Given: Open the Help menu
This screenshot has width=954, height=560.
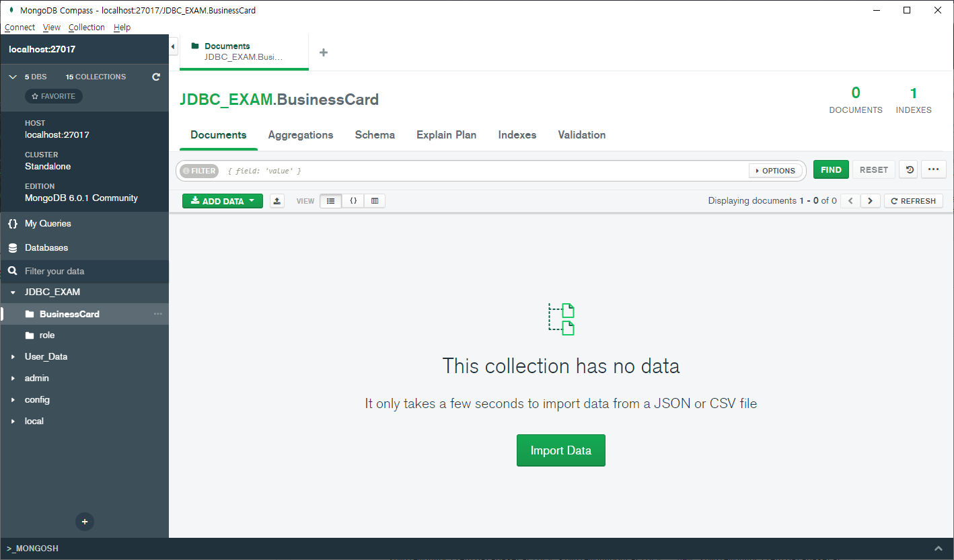Looking at the screenshot, I should pyautogui.click(x=122, y=28).
